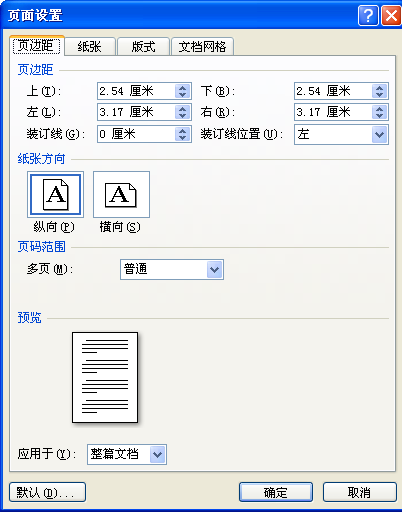The height and width of the screenshot is (512, 402).
Task: Increase the 右 margin with up arrow
Action: (x=379, y=109)
